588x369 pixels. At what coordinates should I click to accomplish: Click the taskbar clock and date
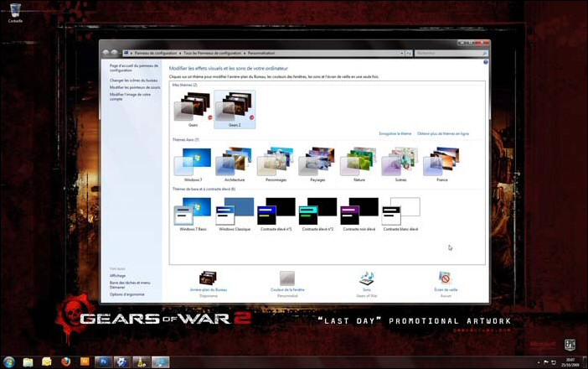pos(570,362)
